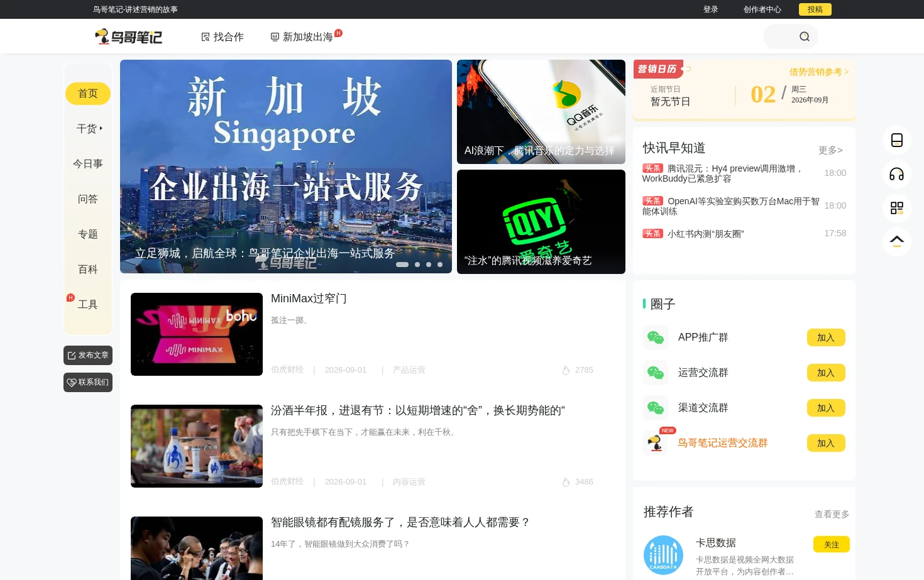Open the 汾酒 article thumbnail
The image size is (924, 580).
pyautogui.click(x=197, y=446)
